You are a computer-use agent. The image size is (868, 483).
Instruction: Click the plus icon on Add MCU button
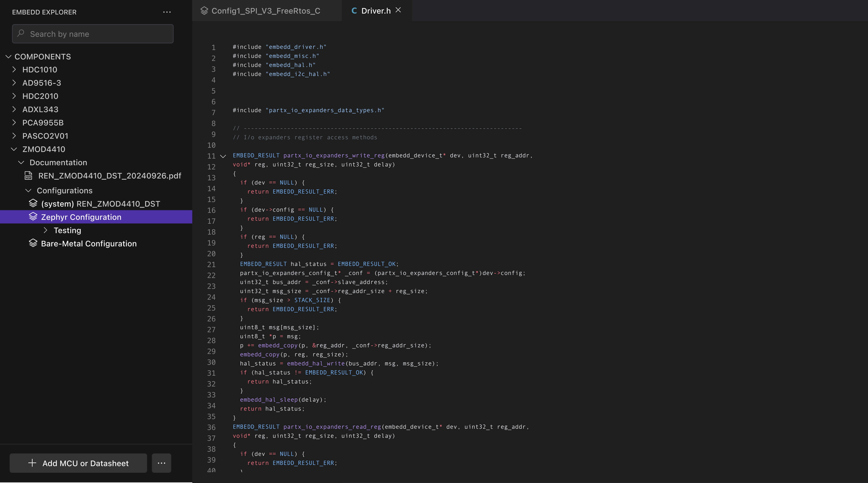tap(32, 463)
